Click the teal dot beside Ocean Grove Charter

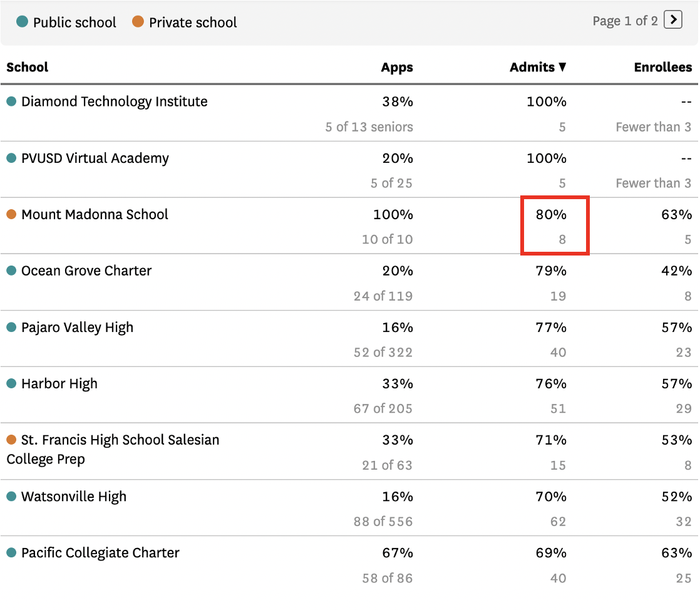[12, 271]
